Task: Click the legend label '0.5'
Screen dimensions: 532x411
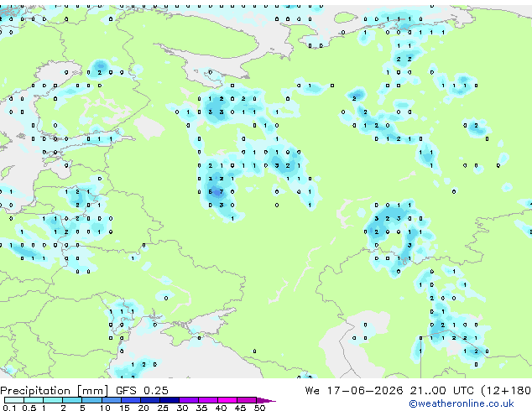Action: [29, 408]
